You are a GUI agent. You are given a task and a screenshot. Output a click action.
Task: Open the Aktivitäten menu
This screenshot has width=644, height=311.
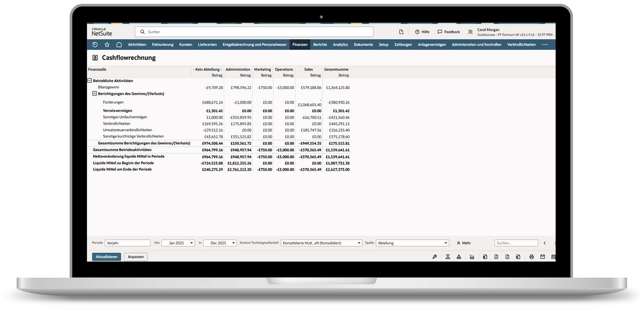coord(137,44)
